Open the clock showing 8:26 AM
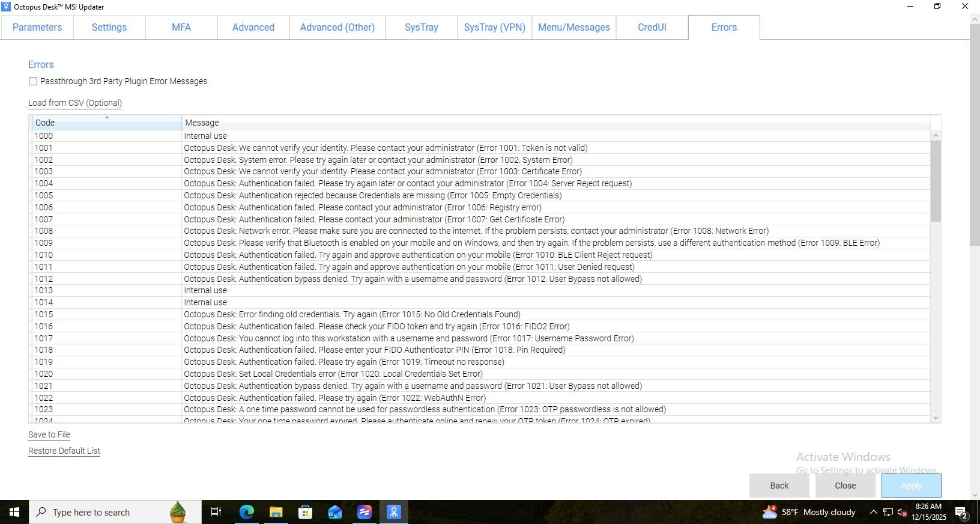The width and height of the screenshot is (980, 524). (928, 512)
